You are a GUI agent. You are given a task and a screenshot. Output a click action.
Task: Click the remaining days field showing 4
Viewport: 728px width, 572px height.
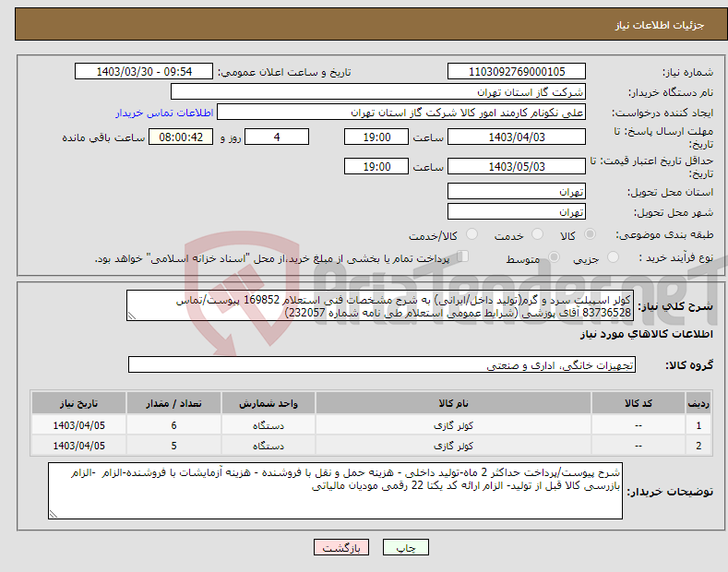click(277, 137)
